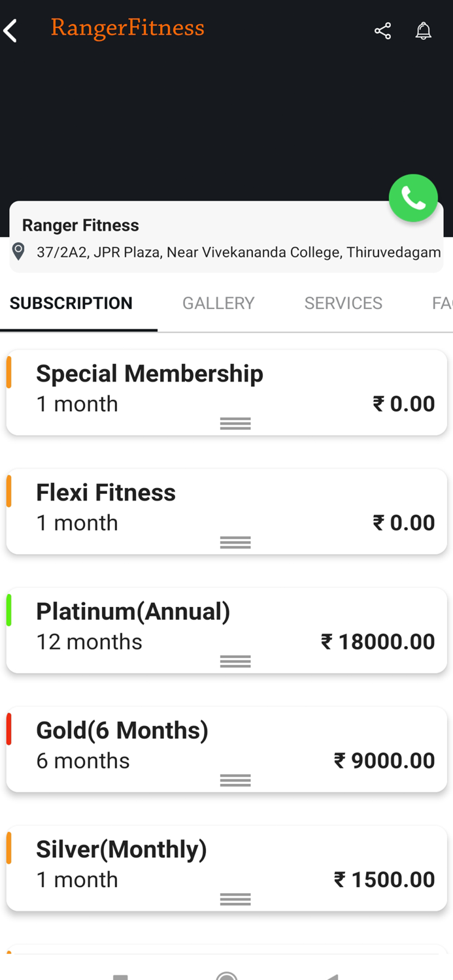Viewport: 453px width, 980px height.
Task: Switch to the Services tab
Action: tap(343, 303)
